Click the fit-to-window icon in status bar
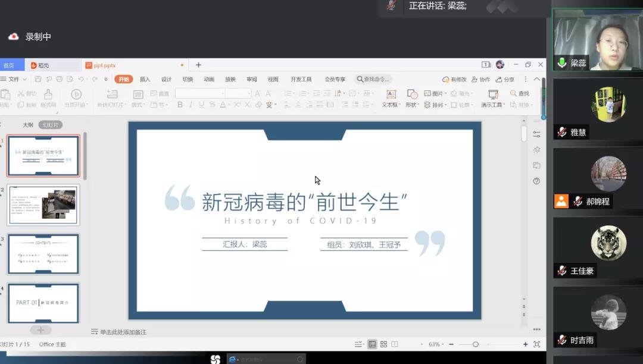The height and width of the screenshot is (364, 643). coord(537,344)
